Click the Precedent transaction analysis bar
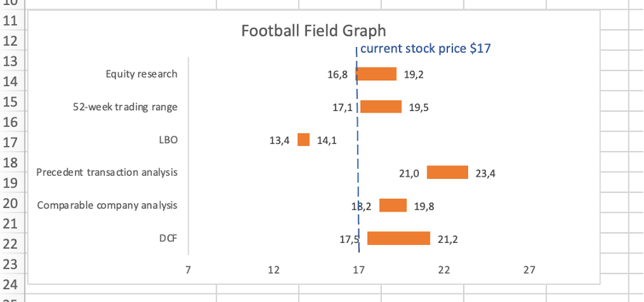The width and height of the screenshot is (644, 302). pos(447,172)
